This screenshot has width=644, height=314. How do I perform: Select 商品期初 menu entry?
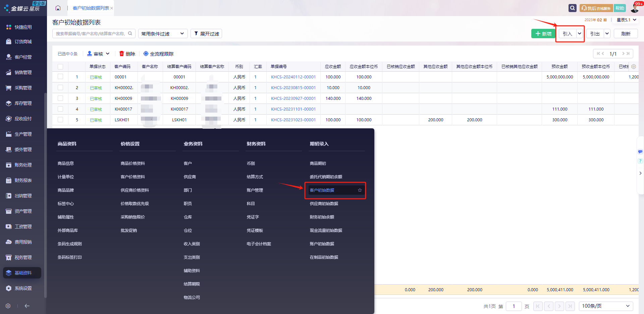click(x=318, y=163)
